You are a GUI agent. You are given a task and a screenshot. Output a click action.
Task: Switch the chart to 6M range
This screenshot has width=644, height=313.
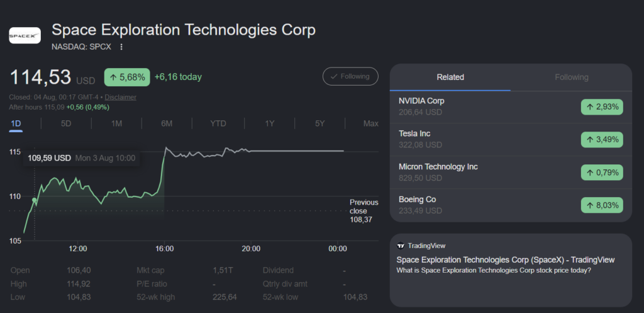point(167,123)
